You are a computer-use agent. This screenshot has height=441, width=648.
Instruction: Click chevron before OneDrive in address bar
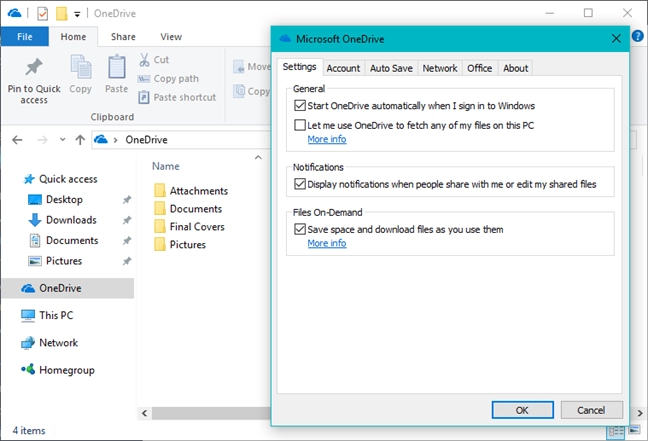tap(115, 140)
